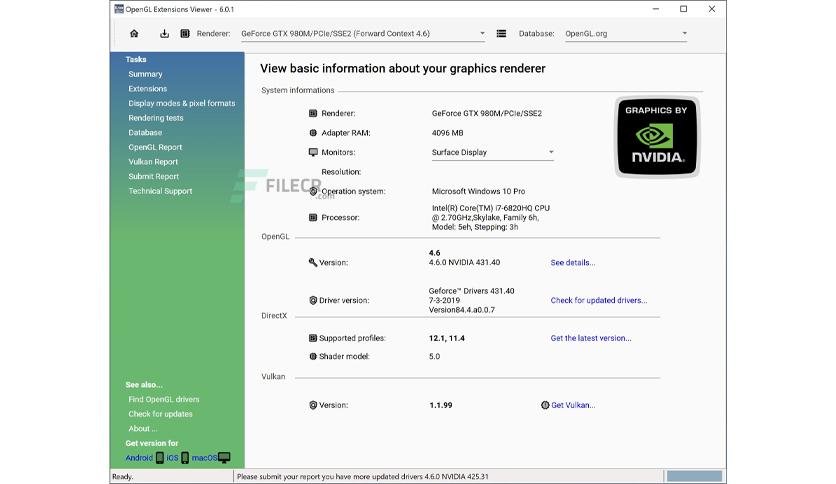Click the Vulkan version 1.1.99 value

(x=441, y=405)
